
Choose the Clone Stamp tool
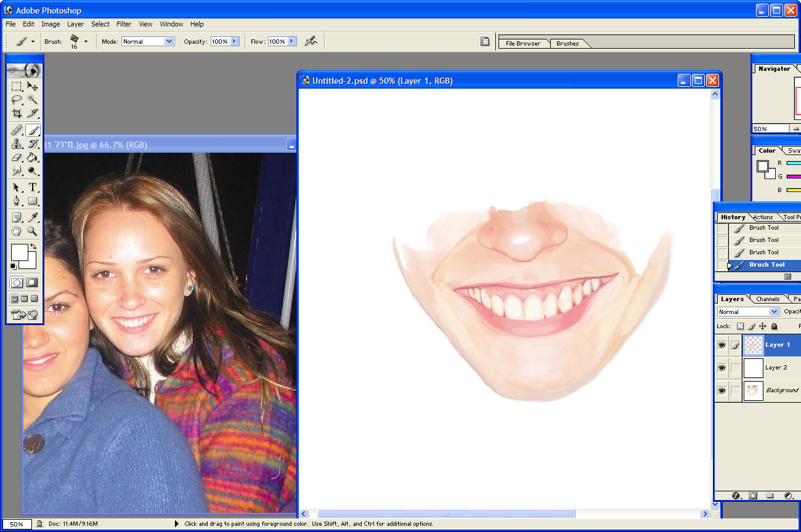[17, 144]
